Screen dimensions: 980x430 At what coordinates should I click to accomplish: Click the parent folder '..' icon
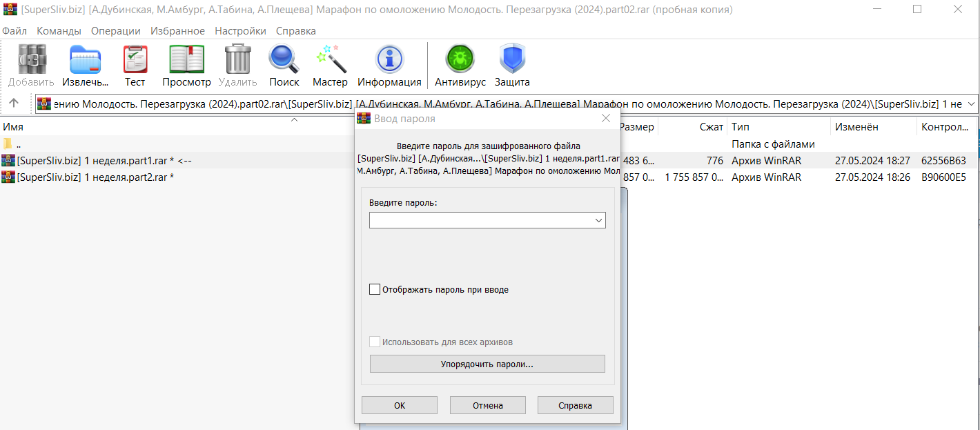[x=8, y=144]
